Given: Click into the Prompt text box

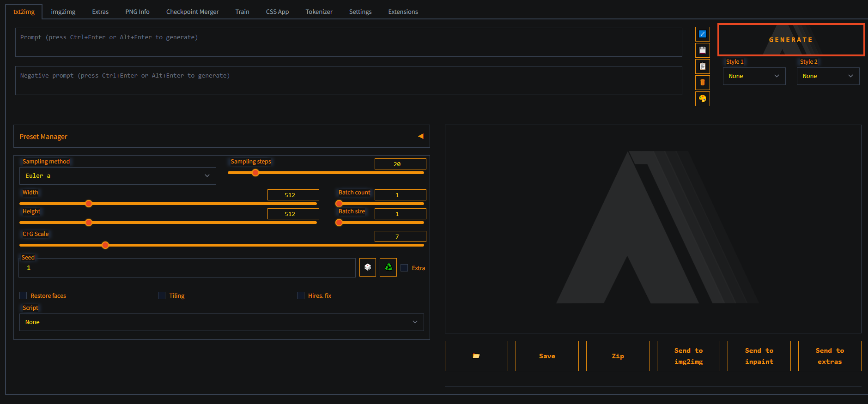Looking at the screenshot, I should pos(349,42).
